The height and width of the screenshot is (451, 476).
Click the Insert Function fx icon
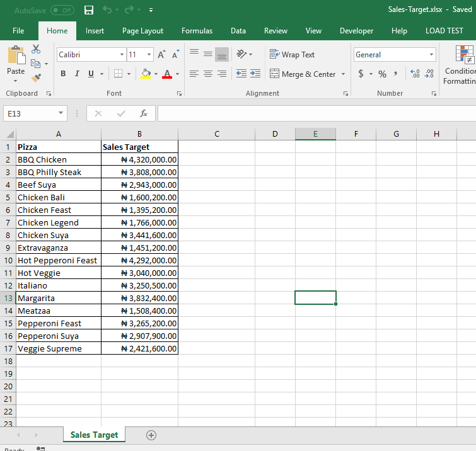click(x=143, y=113)
